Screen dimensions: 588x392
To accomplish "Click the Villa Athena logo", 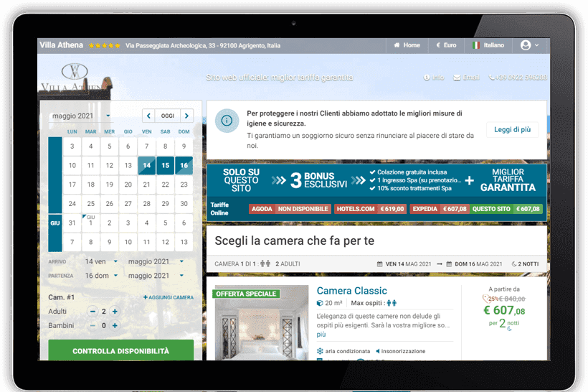I will pyautogui.click(x=75, y=79).
